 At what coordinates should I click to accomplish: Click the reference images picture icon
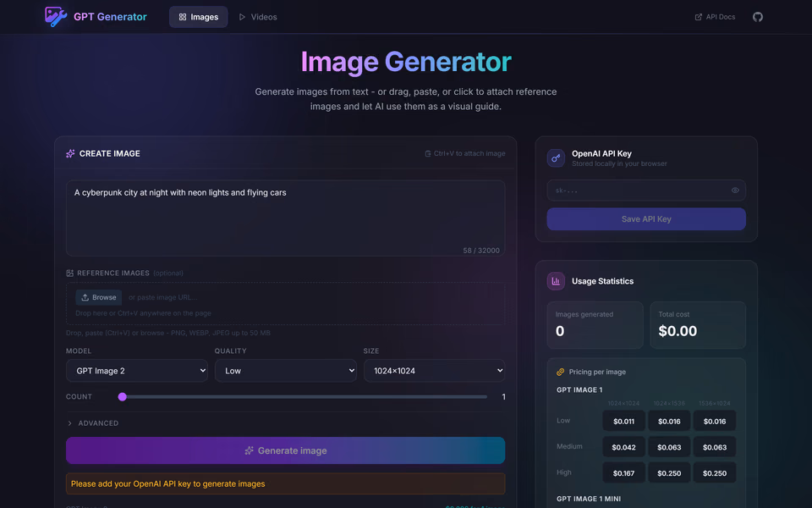click(70, 273)
